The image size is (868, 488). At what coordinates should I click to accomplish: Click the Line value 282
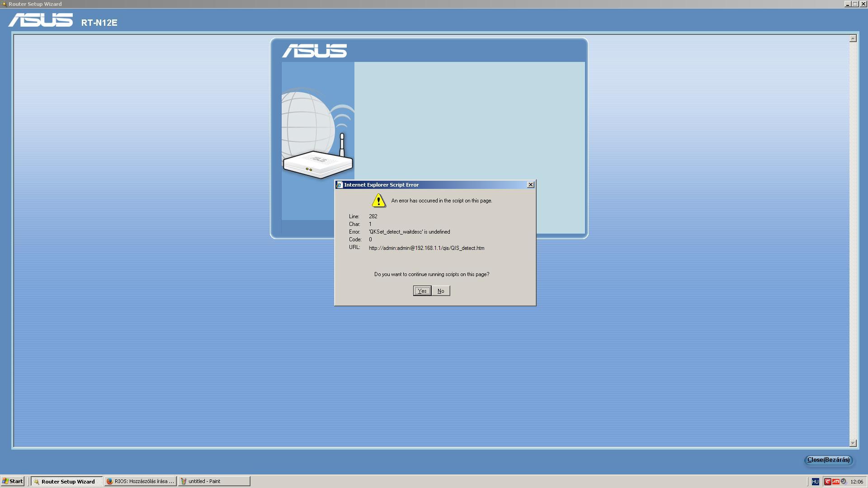[373, 216]
